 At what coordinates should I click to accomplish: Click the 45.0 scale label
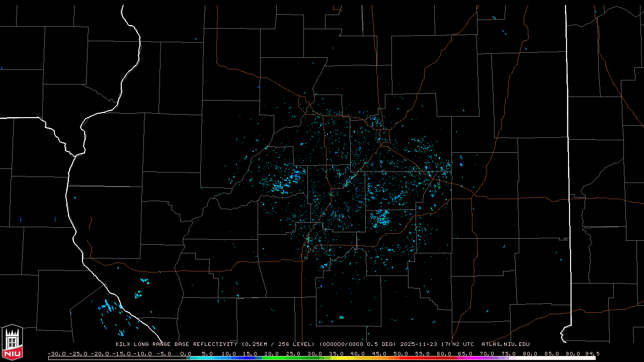pos(380,353)
